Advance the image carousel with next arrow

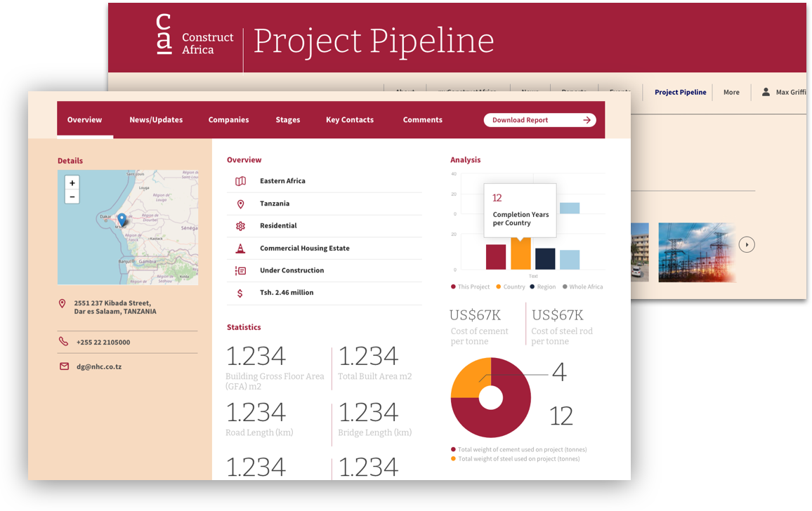click(747, 245)
